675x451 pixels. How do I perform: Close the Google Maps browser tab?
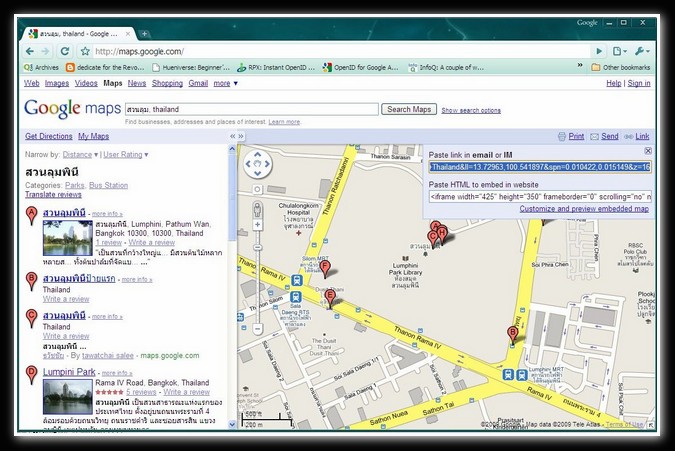(x=128, y=34)
